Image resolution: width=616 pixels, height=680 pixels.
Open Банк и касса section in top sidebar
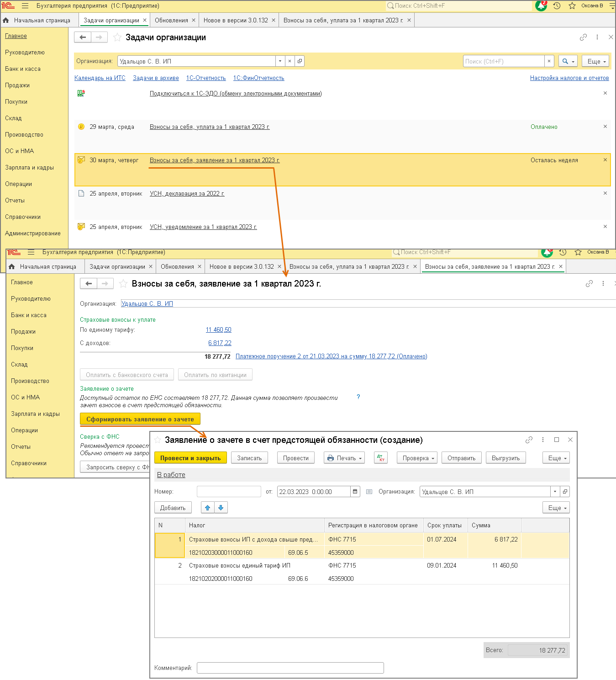[23, 69]
